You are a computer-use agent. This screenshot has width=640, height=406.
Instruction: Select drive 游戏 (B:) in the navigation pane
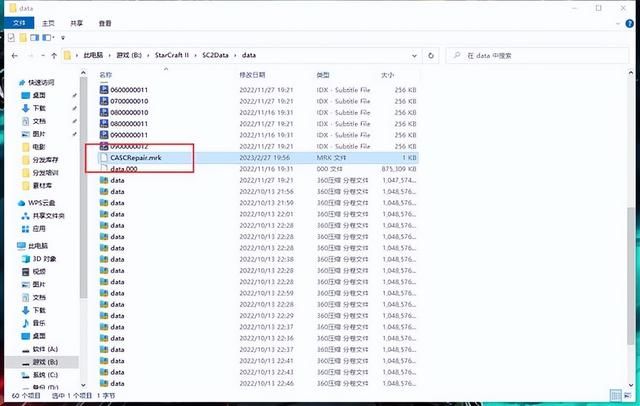point(45,362)
